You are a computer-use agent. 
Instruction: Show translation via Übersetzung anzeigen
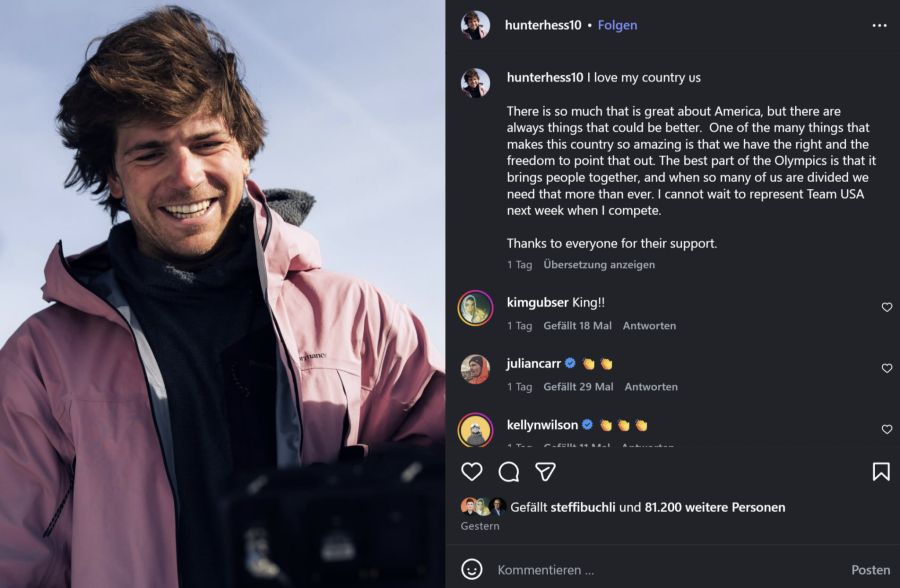point(599,265)
